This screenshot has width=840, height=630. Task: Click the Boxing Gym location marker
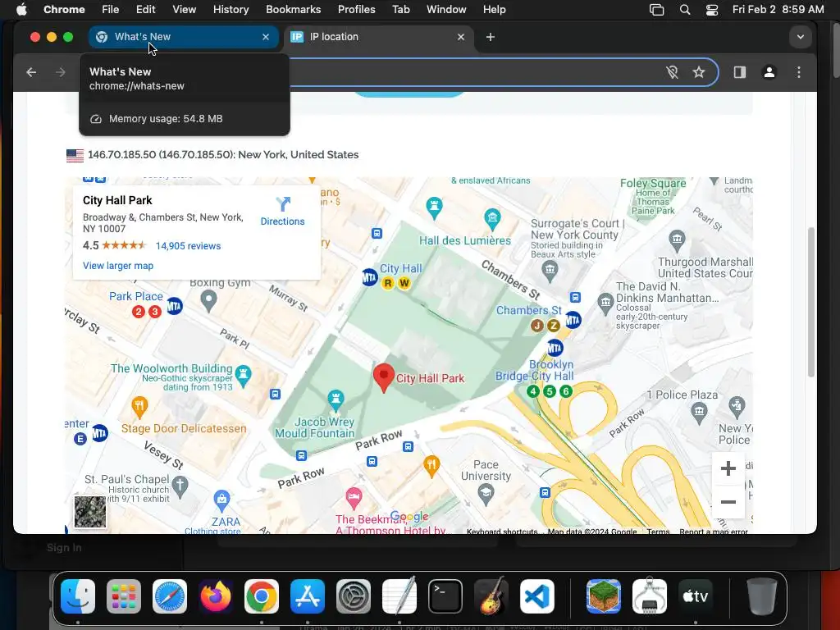tap(208, 300)
